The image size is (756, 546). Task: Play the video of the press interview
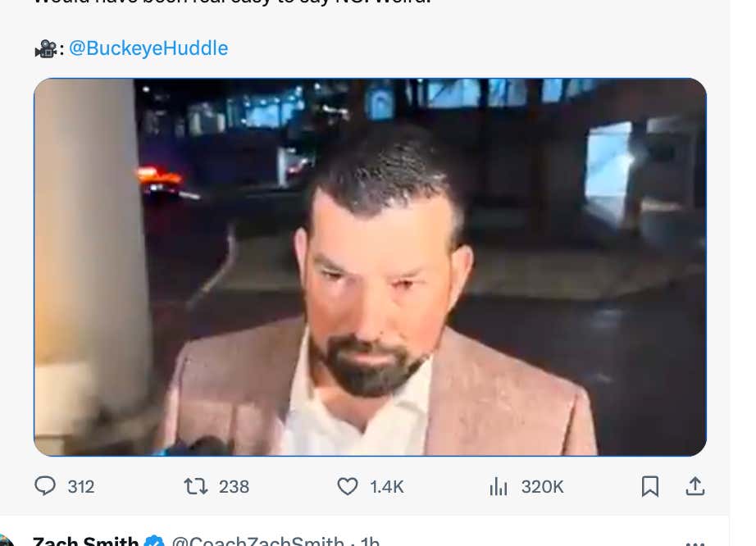point(368,266)
